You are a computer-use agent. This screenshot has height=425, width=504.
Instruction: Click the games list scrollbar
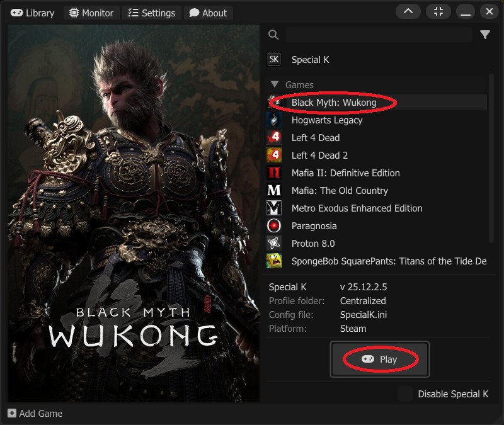(x=491, y=159)
